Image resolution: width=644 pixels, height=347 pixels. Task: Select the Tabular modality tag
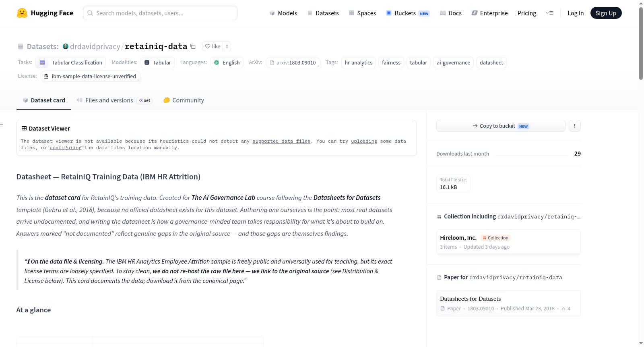coord(158,62)
